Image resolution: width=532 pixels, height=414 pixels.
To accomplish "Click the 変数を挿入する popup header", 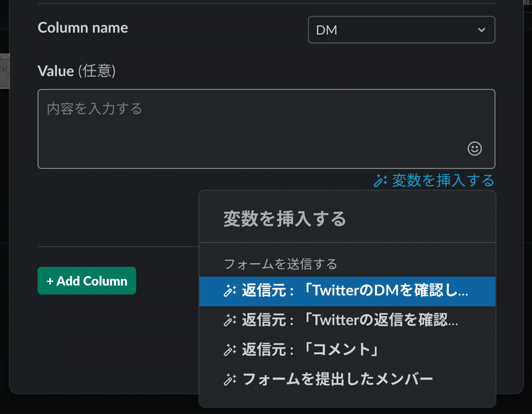I will tap(285, 218).
